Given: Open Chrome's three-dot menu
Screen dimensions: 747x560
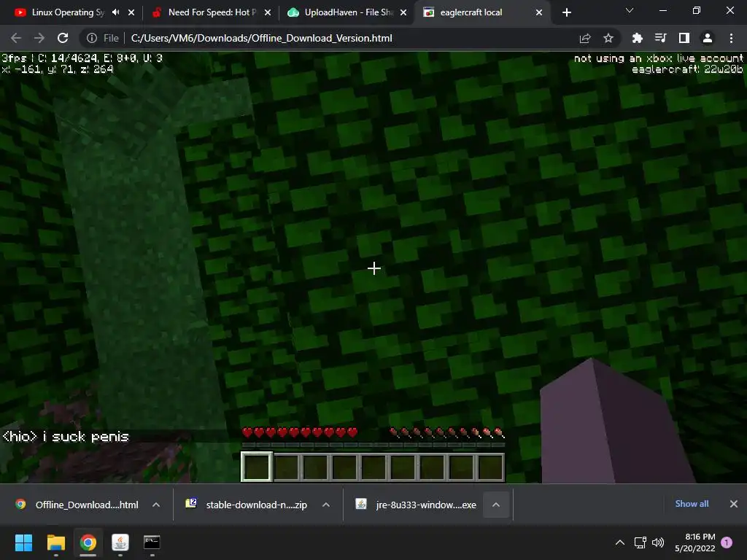Looking at the screenshot, I should click(731, 38).
